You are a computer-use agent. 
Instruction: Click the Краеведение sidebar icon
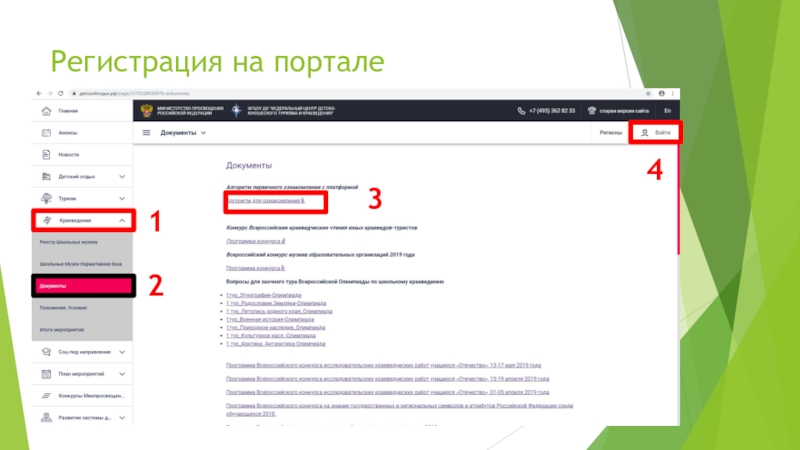pos(47,220)
